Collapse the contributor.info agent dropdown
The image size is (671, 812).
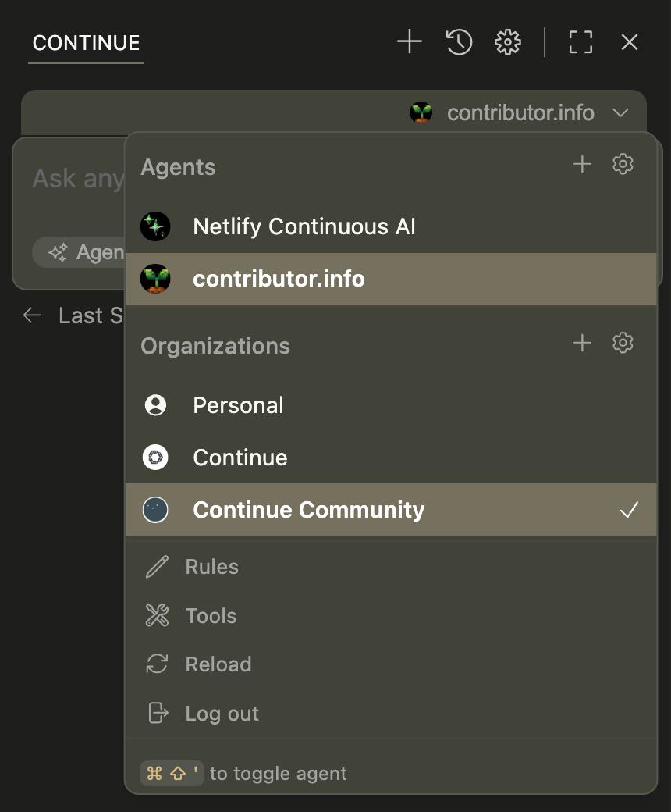point(621,112)
